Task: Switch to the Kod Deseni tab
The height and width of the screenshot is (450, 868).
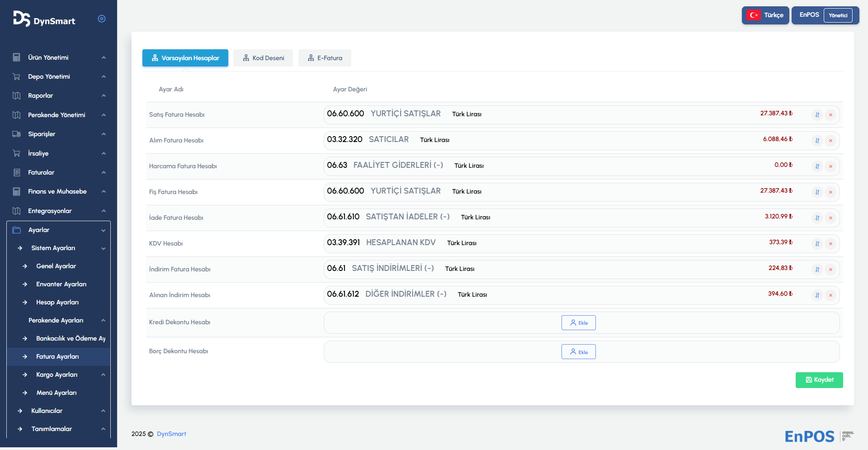Action: point(263,58)
